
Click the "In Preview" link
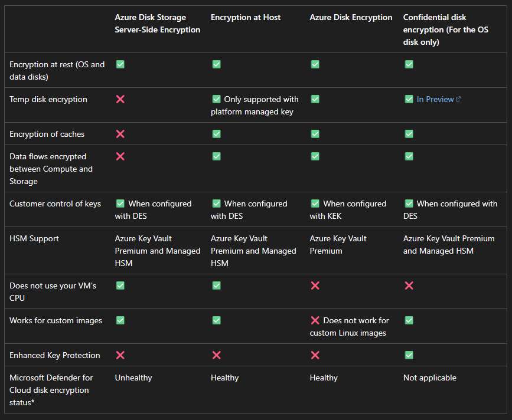435,99
